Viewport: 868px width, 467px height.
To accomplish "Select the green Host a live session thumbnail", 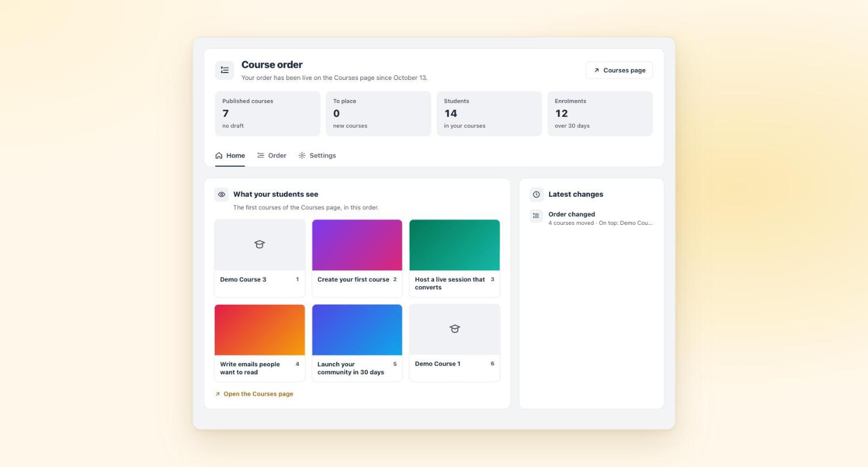I will tap(455, 245).
